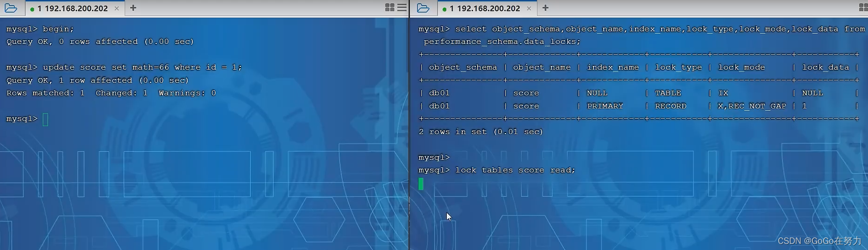Add a new tab in left pane
This screenshot has width=868, height=250.
[x=133, y=8]
